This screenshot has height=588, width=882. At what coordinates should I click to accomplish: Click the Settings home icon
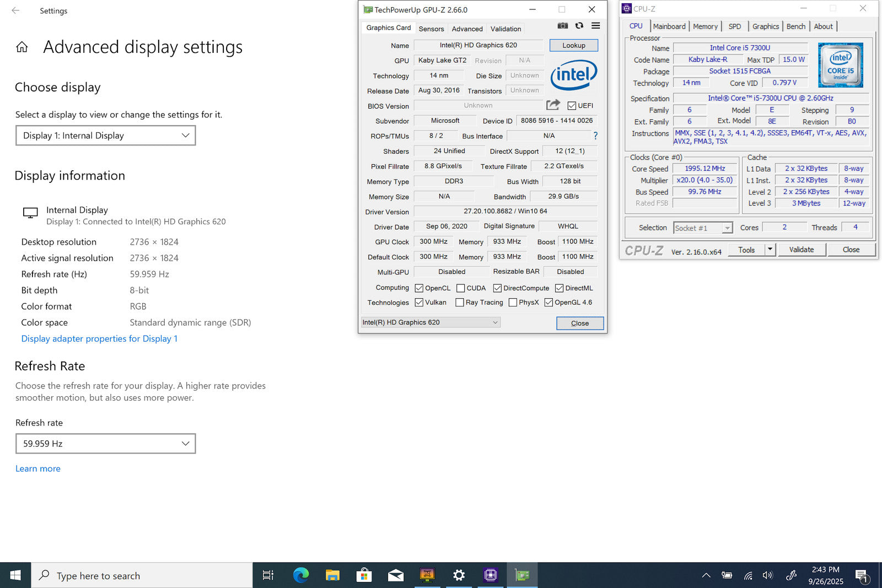click(22, 47)
